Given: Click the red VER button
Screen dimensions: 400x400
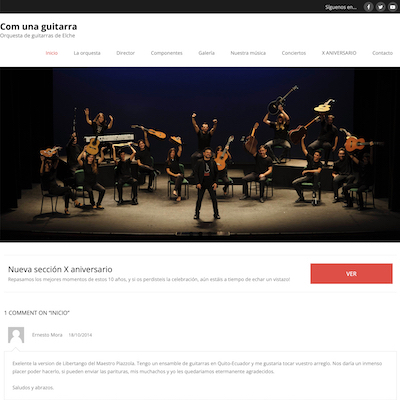Looking at the screenshot, I should tap(351, 274).
